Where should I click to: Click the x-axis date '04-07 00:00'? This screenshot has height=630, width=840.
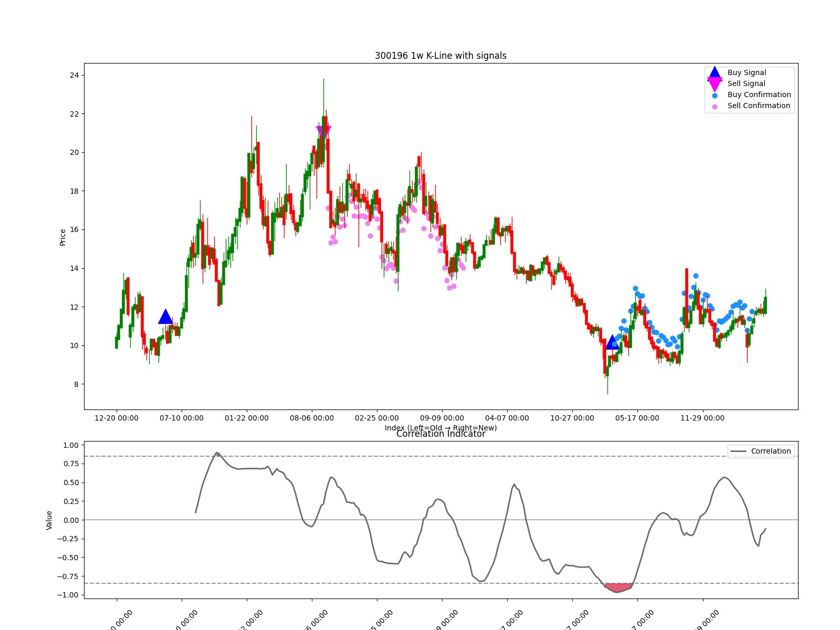tap(507, 418)
